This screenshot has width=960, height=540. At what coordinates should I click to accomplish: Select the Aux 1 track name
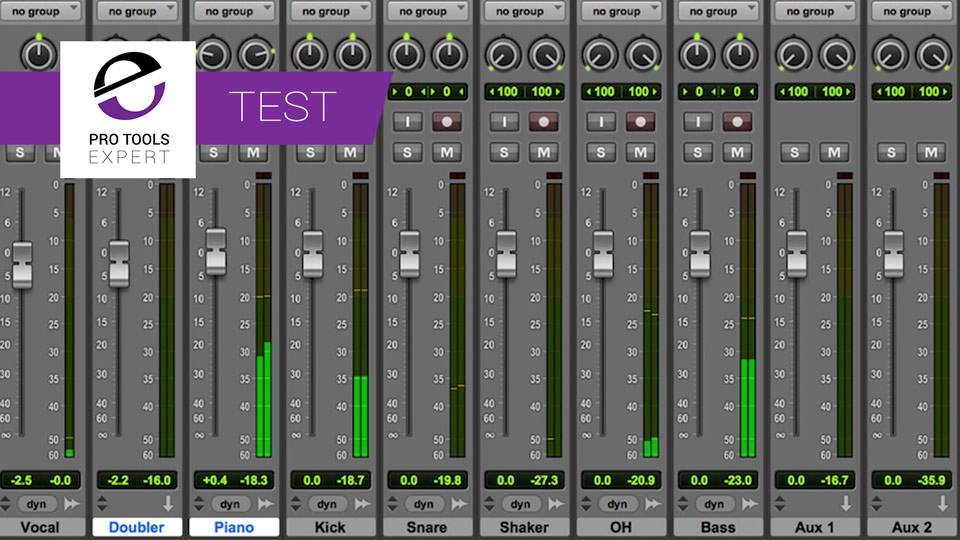814,527
